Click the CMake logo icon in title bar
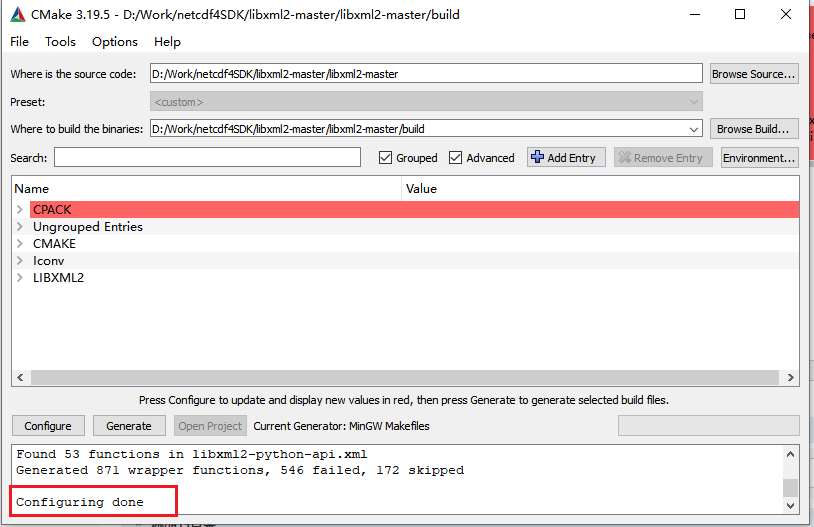The width and height of the screenshot is (814, 527). (x=18, y=15)
